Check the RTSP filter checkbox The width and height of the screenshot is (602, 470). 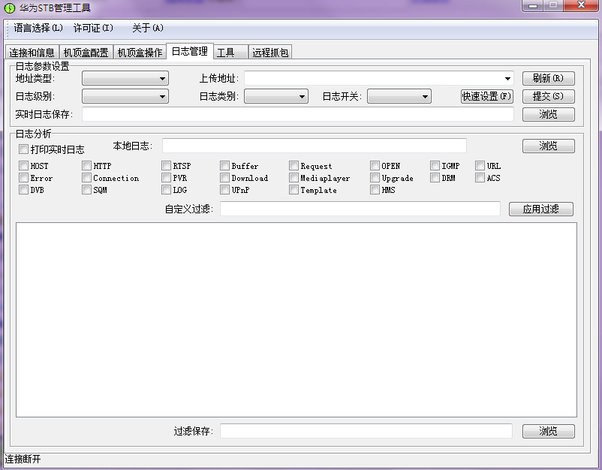[x=166, y=165]
